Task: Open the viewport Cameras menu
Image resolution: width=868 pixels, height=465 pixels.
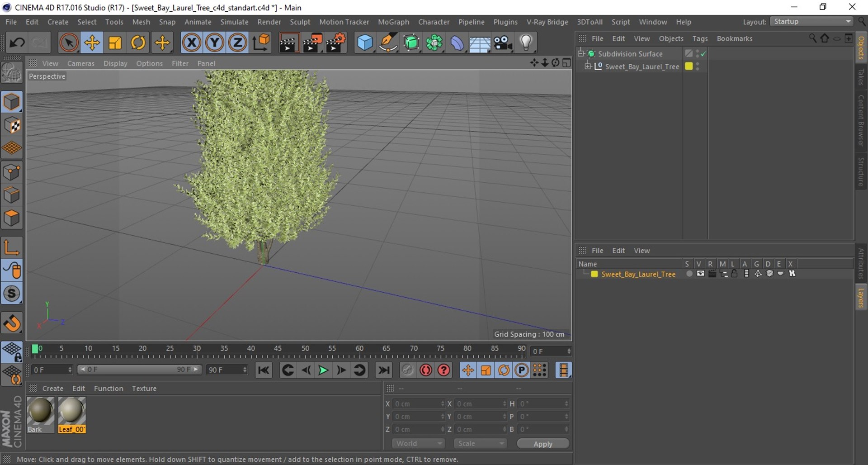Action: click(x=81, y=63)
